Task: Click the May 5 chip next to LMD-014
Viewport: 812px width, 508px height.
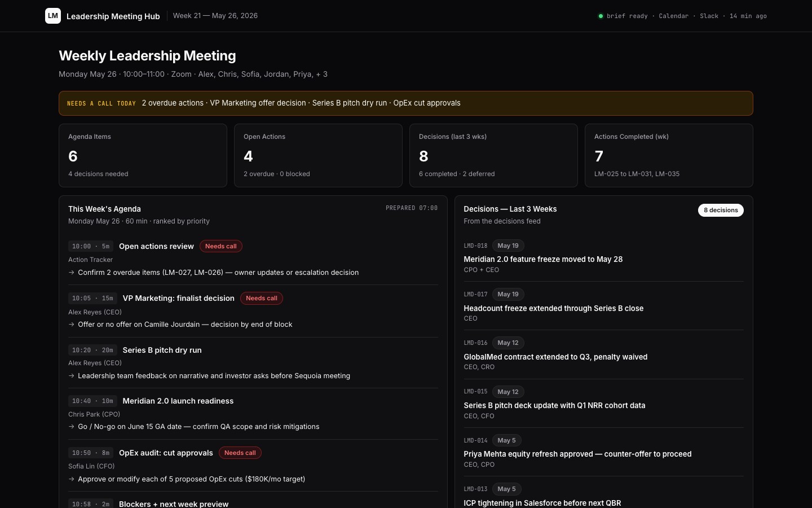Action: point(506,440)
